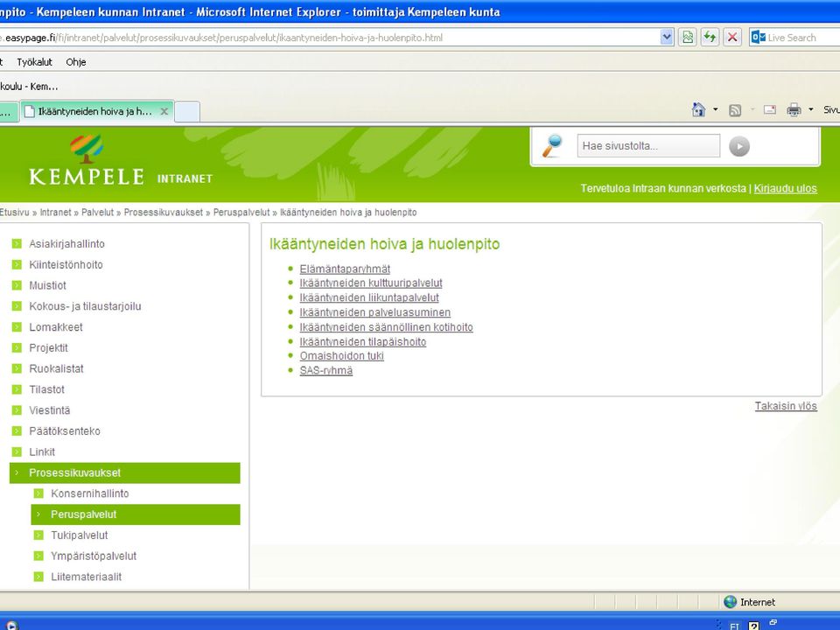This screenshot has height=630, width=840.
Task: Open the SAS-ryhmä link
Action: click(326, 371)
